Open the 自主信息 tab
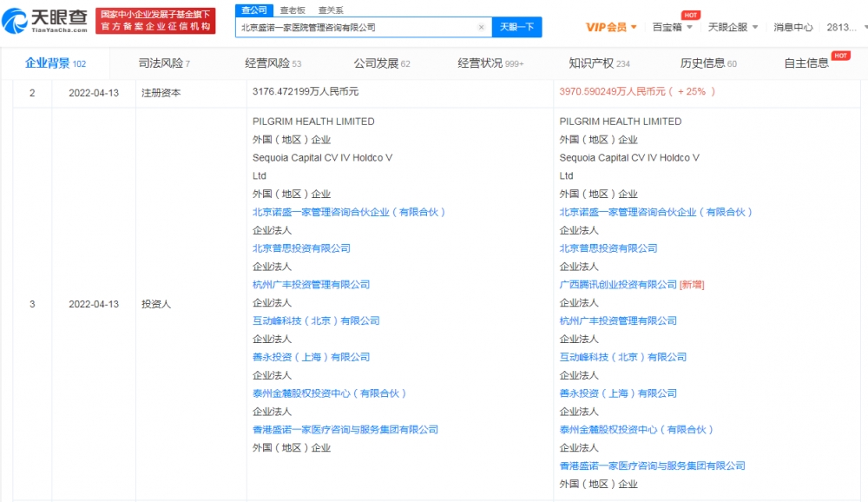 [x=806, y=63]
